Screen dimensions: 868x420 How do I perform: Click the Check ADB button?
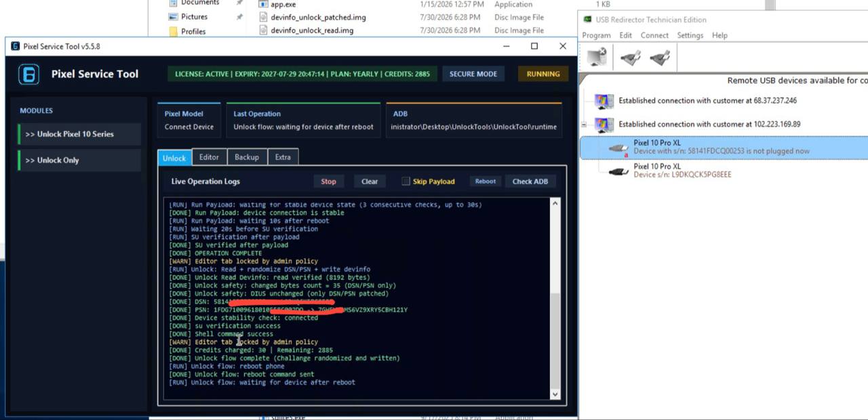pos(530,181)
